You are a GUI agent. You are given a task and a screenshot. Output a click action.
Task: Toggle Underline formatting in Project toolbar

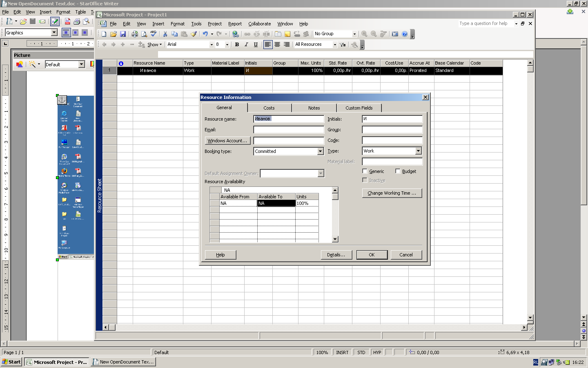pos(256,45)
